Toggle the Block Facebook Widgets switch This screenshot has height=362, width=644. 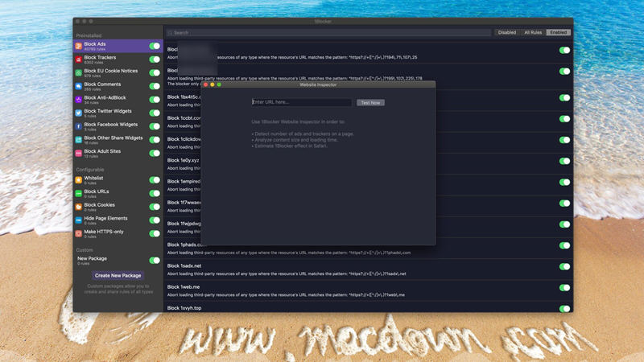(155, 126)
